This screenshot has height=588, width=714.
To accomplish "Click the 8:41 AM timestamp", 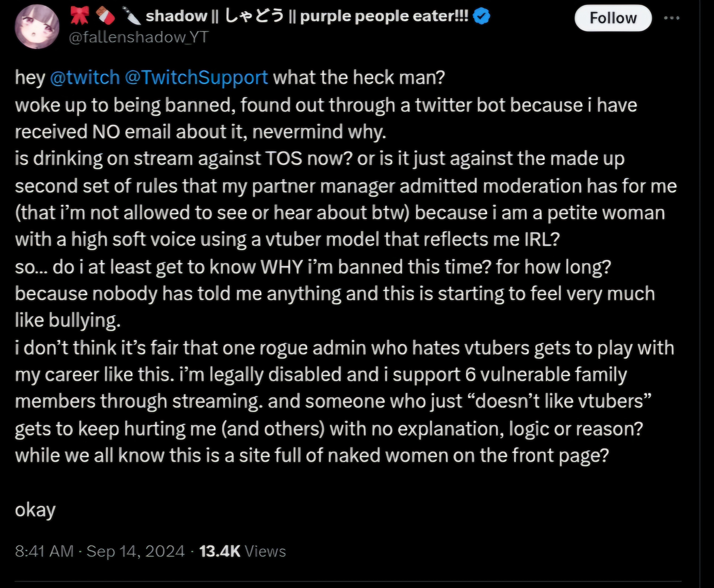I will point(44,551).
